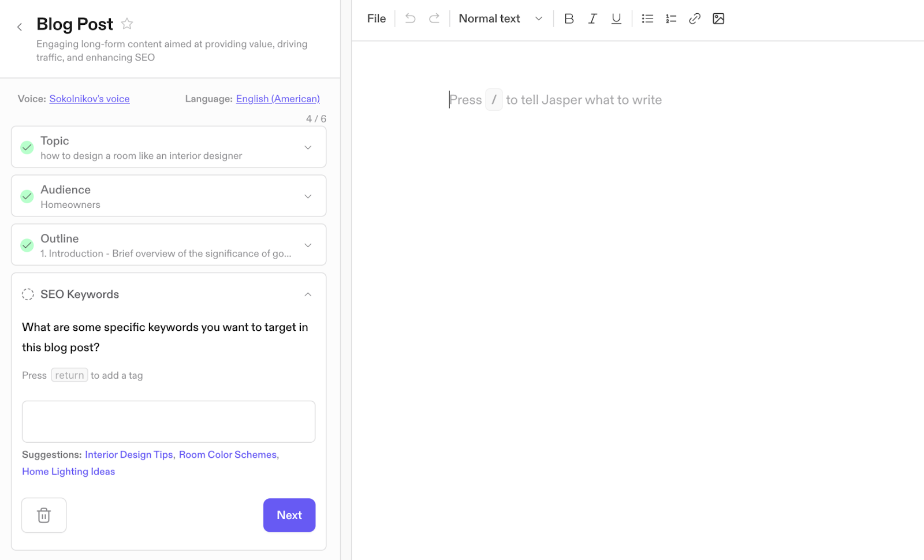
Task: Apply italic formatting
Action: click(593, 18)
